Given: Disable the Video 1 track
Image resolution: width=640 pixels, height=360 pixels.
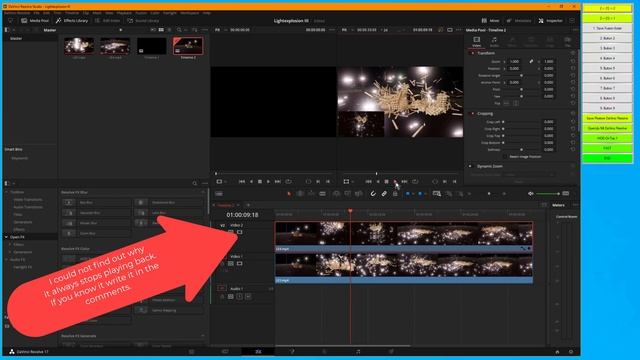Looking at the screenshot, I should (240, 264).
